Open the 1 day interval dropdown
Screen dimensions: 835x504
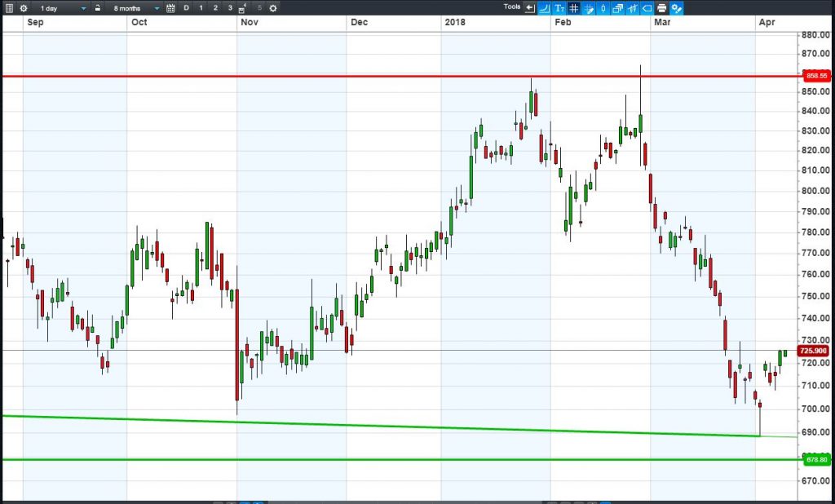[62, 8]
